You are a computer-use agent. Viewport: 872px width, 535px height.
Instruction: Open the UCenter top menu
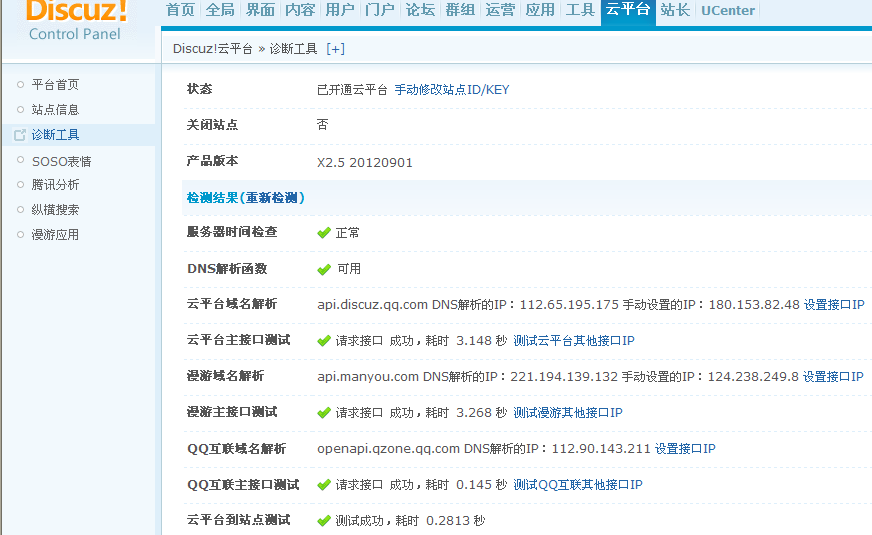(x=728, y=10)
